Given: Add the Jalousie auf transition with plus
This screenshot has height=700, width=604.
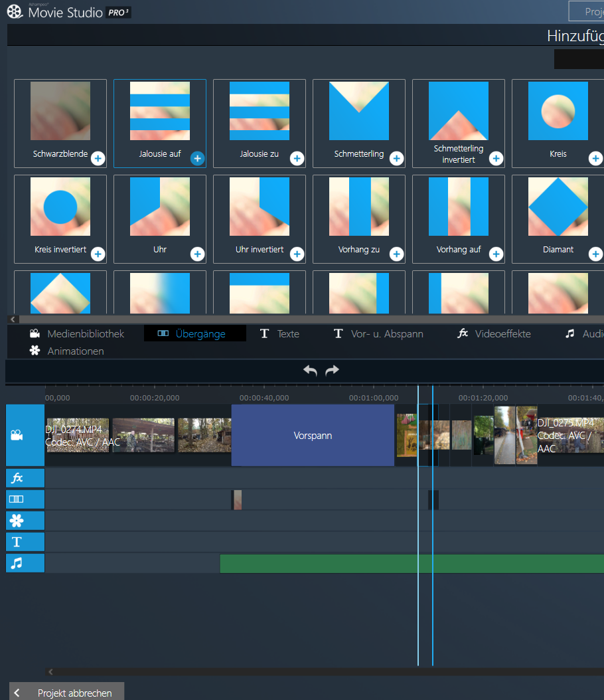Looking at the screenshot, I should coord(197,158).
